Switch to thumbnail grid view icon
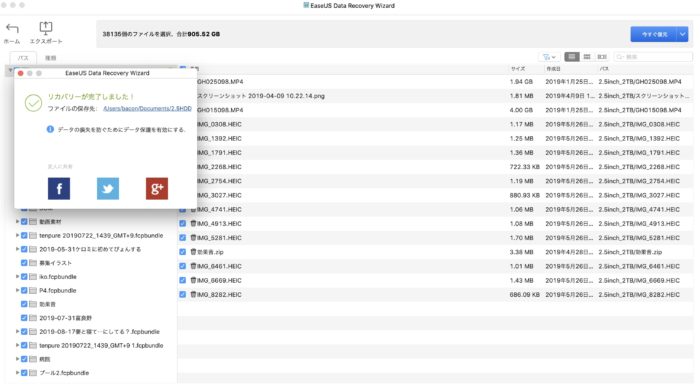The height and width of the screenshot is (392, 700). pos(587,57)
